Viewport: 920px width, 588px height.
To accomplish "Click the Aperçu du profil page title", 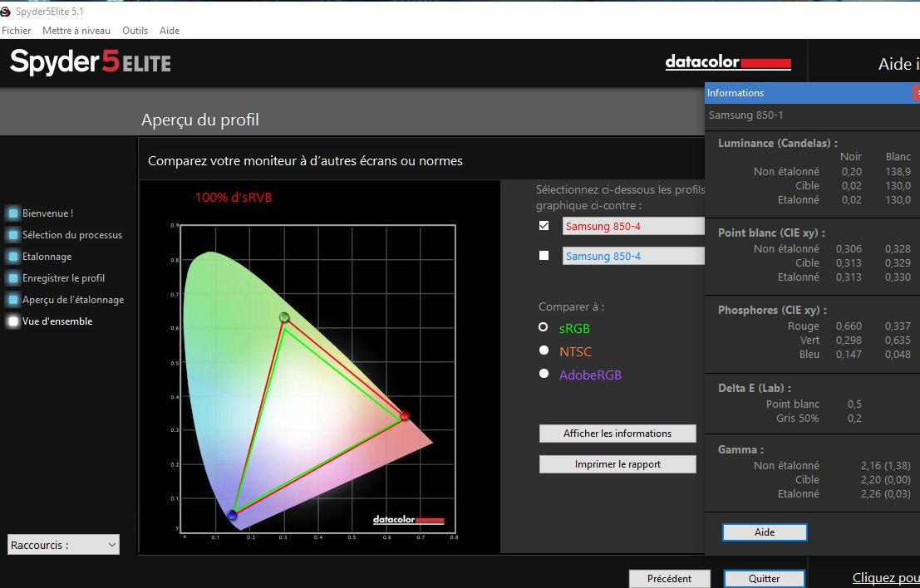I will pyautogui.click(x=200, y=120).
